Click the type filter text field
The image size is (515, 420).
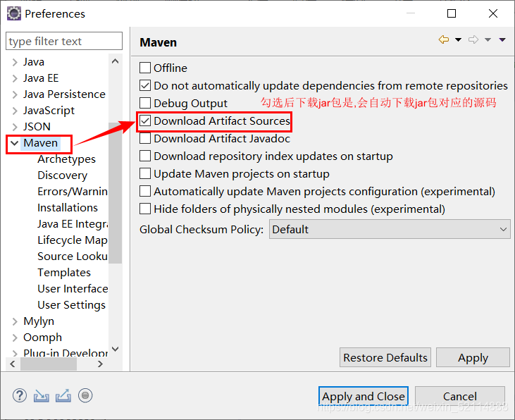(x=64, y=41)
